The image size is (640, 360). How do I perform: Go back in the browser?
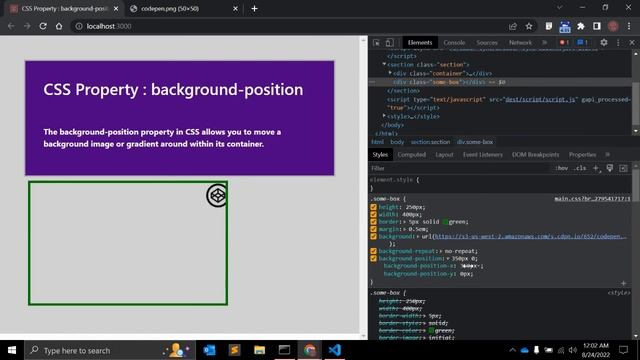click(x=11, y=26)
